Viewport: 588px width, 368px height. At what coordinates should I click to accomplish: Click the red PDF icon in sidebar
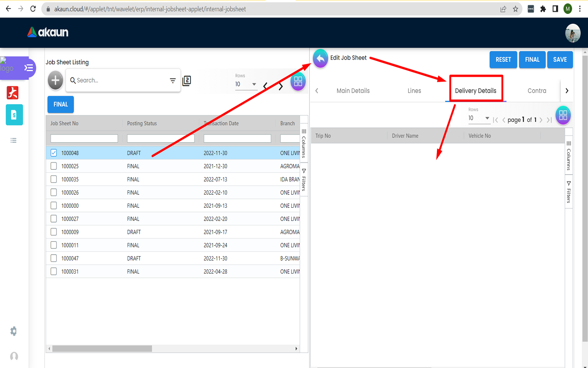coord(13,93)
